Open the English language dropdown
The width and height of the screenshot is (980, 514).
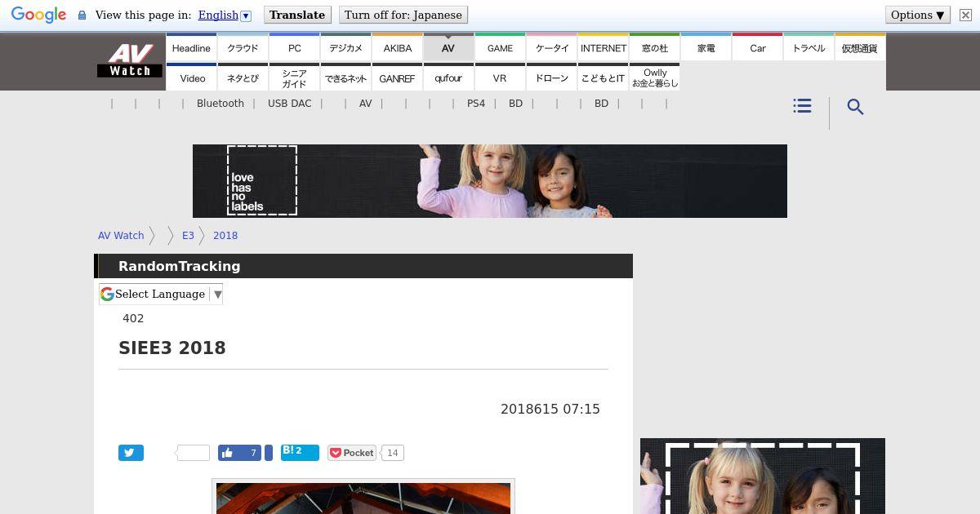point(225,15)
